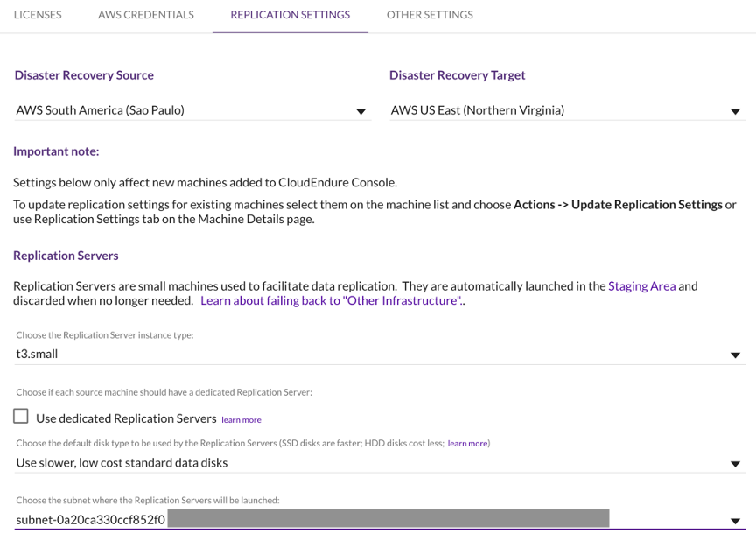Image resolution: width=756 pixels, height=541 pixels.
Task: Open learn more link for dedicated servers
Action: (x=241, y=420)
